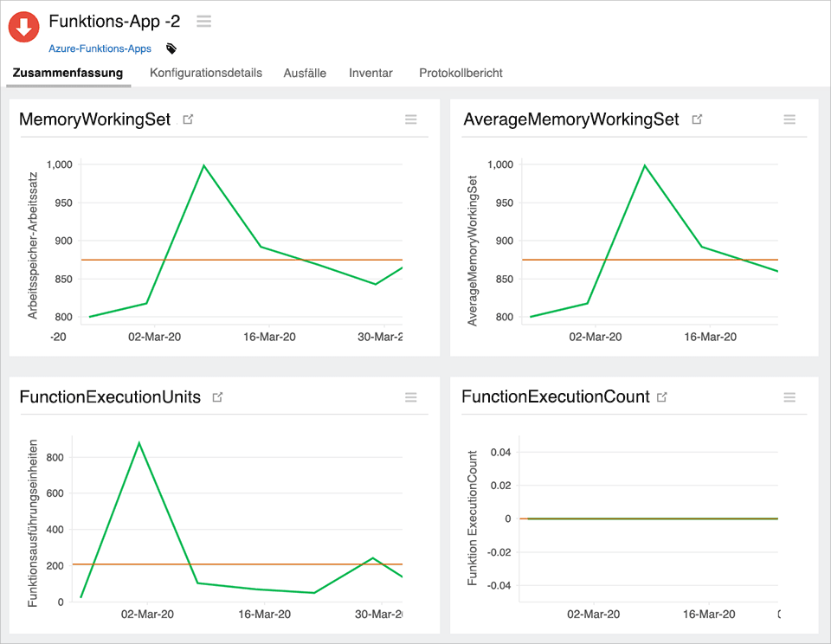Open FunctionExecutionUnits in new view via link icon

tap(216, 396)
